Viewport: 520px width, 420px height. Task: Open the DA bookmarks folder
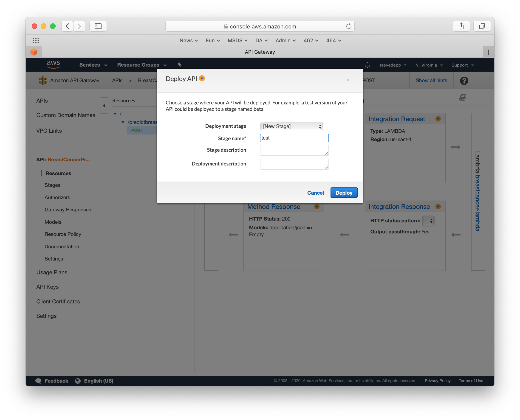(261, 40)
